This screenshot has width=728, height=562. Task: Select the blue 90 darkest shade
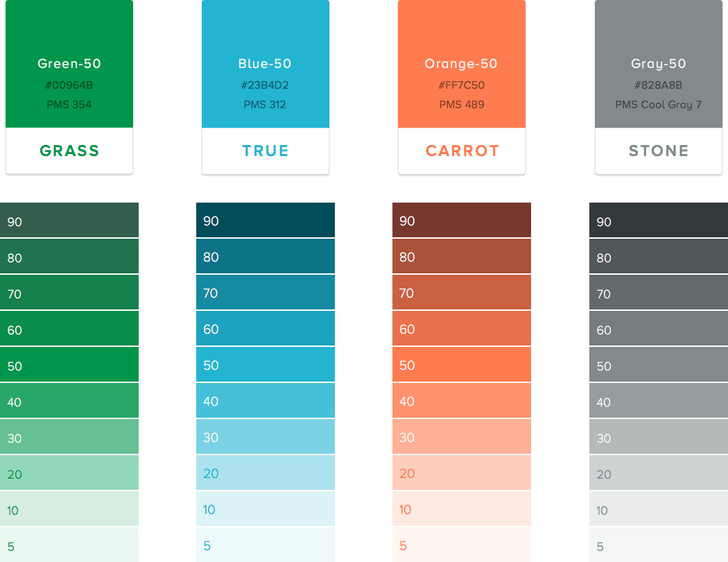(266, 220)
